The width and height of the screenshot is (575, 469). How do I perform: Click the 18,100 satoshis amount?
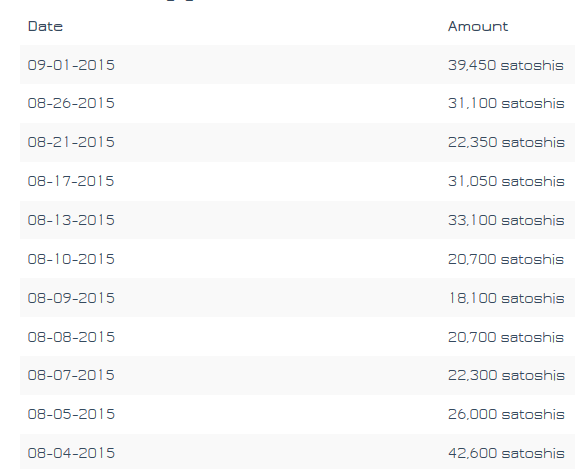[x=506, y=298]
